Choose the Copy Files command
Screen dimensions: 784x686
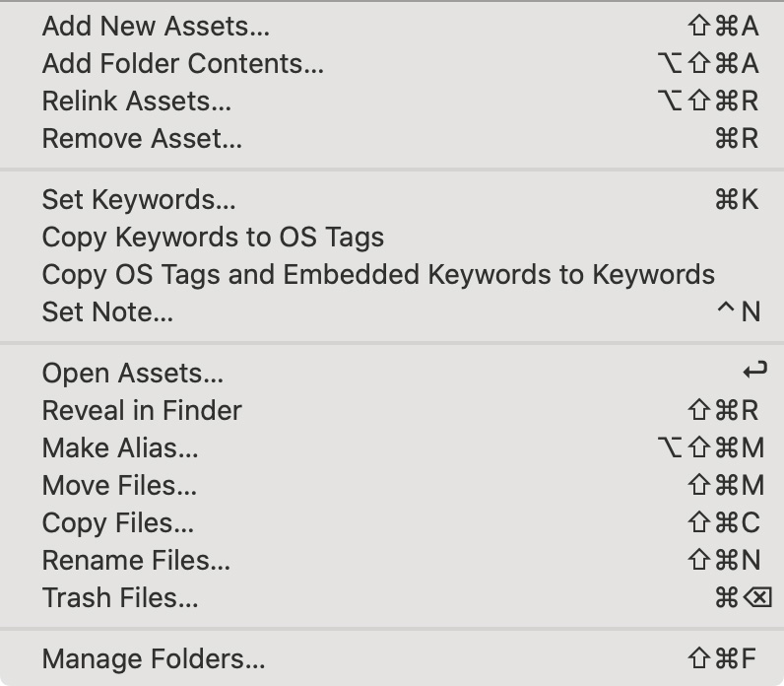392,523
